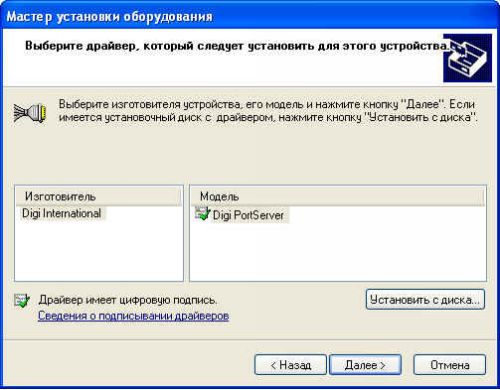
Task: Select Digi International manufacturer
Action: point(61,214)
